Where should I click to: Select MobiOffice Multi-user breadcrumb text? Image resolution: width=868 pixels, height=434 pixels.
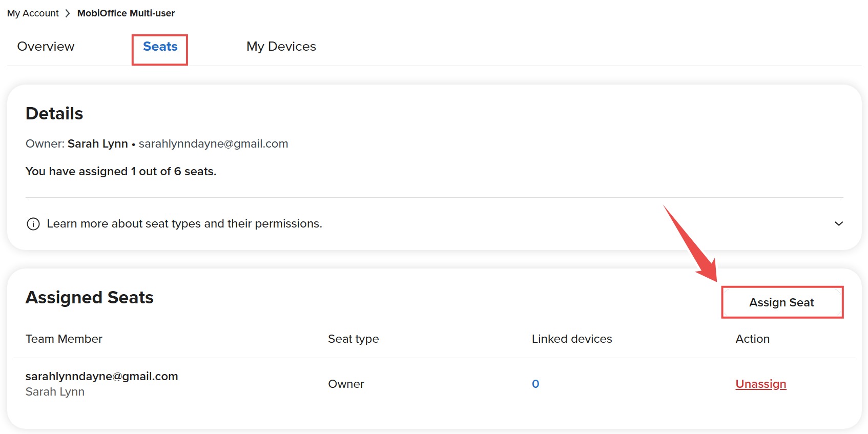pos(126,13)
